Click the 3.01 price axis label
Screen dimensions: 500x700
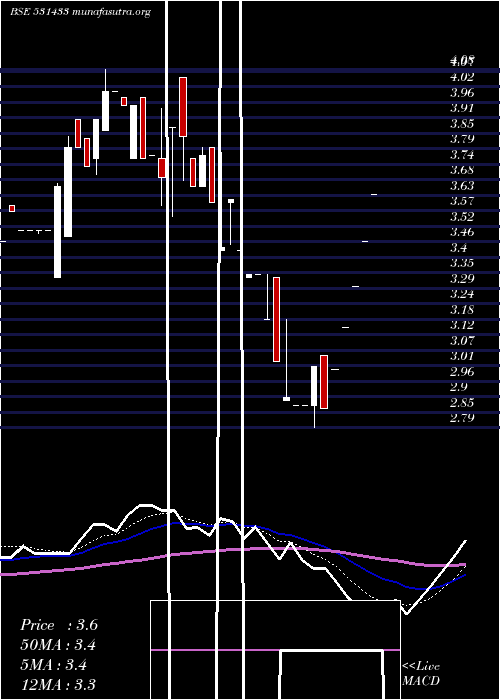[x=462, y=356]
